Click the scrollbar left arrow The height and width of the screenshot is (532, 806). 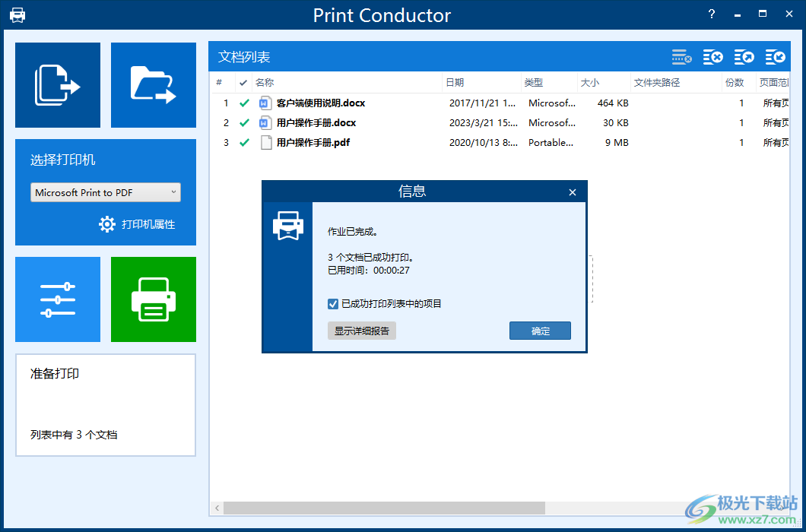pos(217,508)
